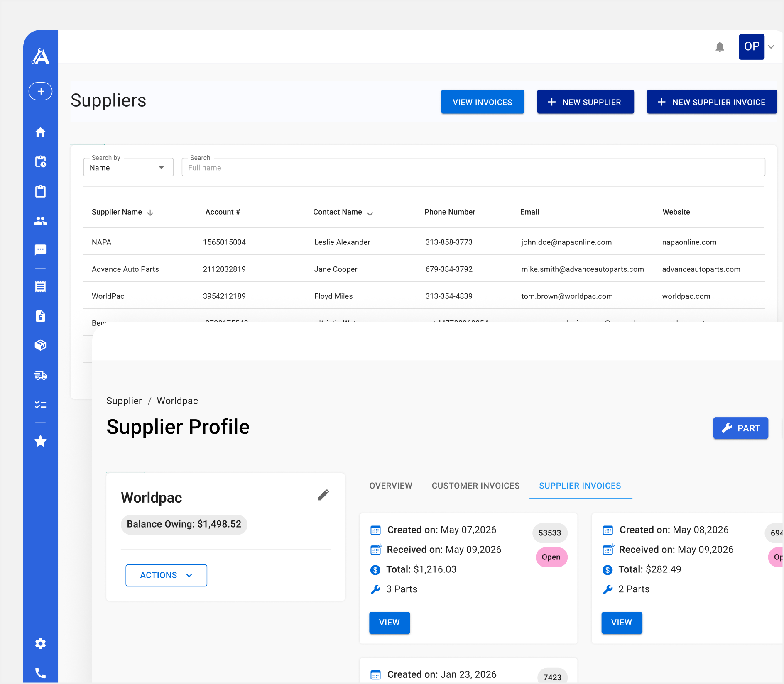Click the NEW SUPPLIER button
The image size is (784, 684).
586,102
